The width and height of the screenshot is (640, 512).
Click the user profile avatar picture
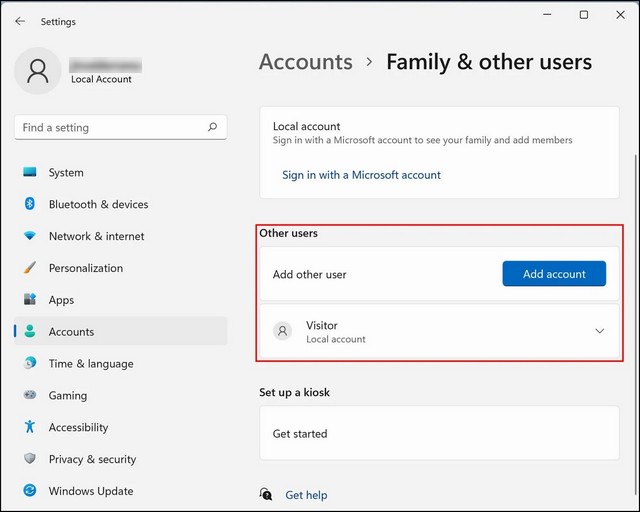(38, 71)
